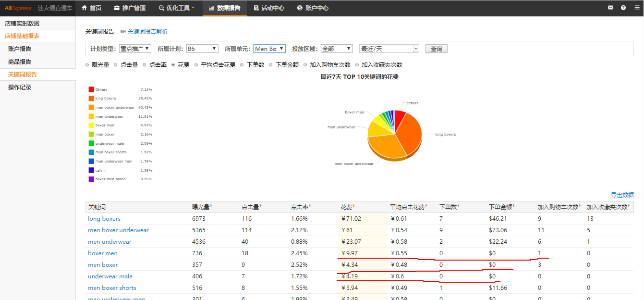Sort table by 点击率 column arrow

pyautogui.click(x=310, y=207)
